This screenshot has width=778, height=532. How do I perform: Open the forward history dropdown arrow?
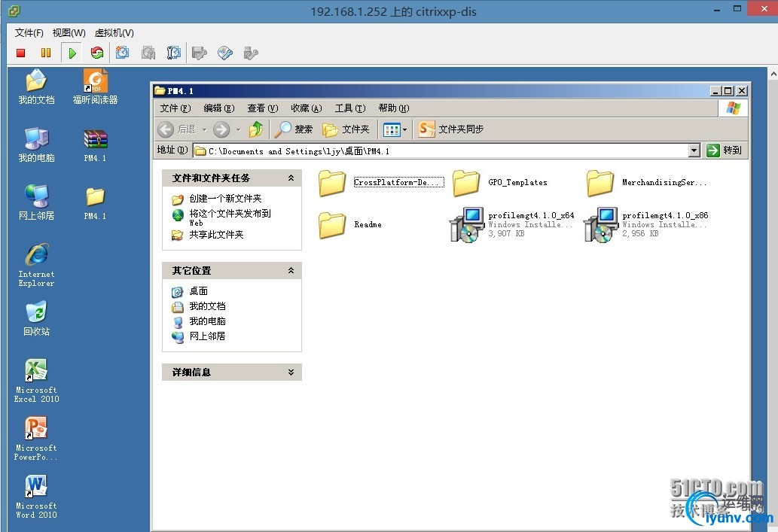pyautogui.click(x=238, y=130)
